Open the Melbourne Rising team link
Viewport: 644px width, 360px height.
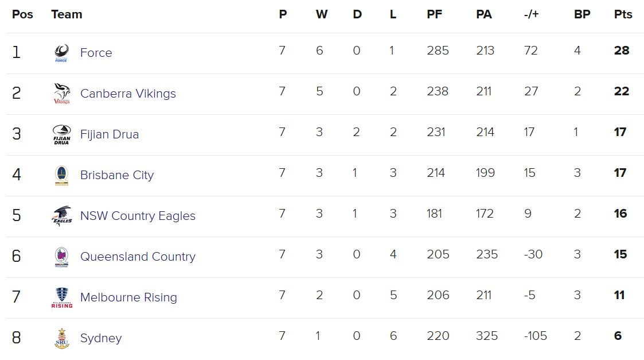click(128, 297)
